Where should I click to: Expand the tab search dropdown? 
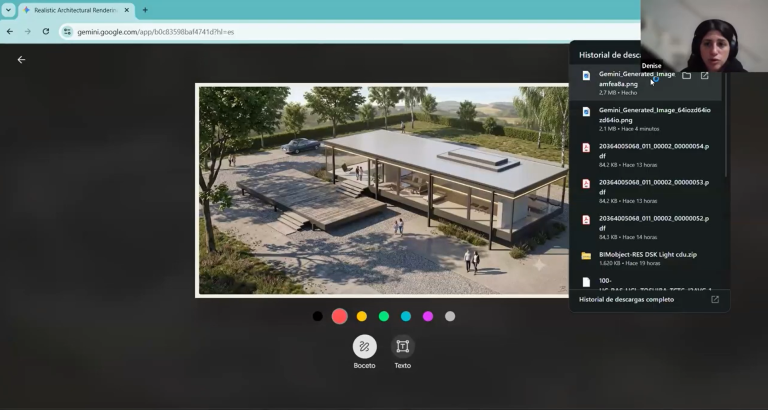coord(8,10)
